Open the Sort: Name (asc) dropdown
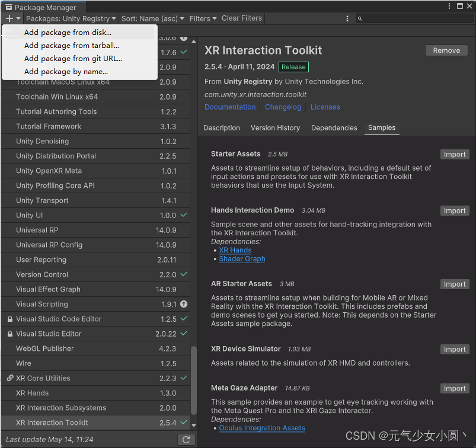Viewport: 476px width, 448px height. click(x=153, y=18)
